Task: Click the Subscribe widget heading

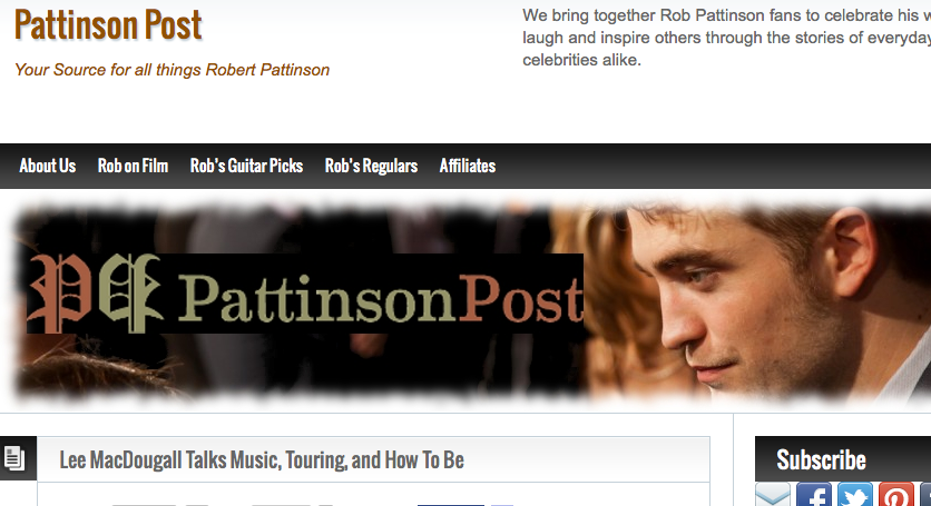Action: pyautogui.click(x=821, y=460)
